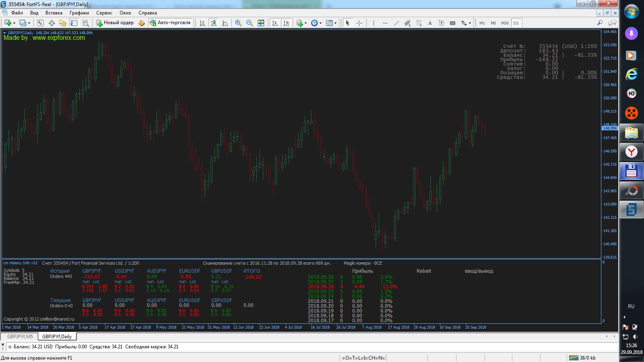Image resolution: width=644 pixels, height=362 pixels.
Task: Select the crosshair tool
Action: (359, 23)
